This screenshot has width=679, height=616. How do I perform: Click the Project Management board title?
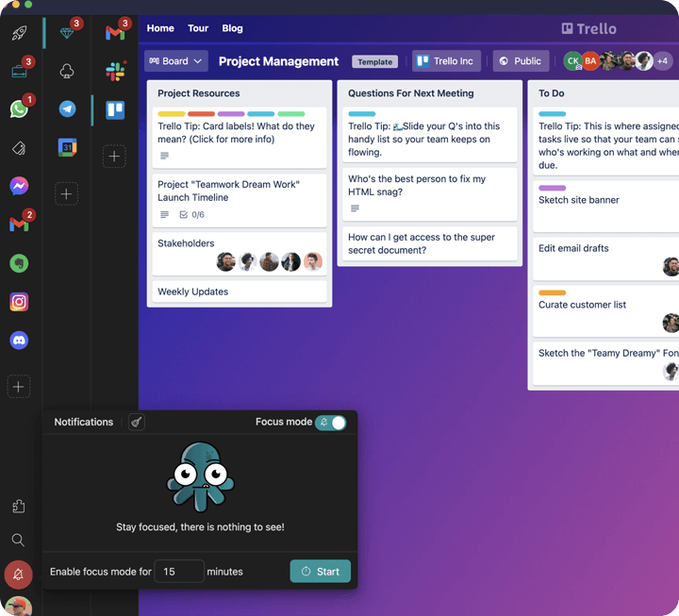click(278, 61)
